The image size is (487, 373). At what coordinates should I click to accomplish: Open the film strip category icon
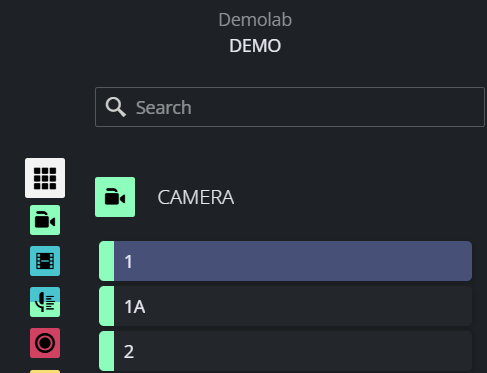pyautogui.click(x=45, y=261)
